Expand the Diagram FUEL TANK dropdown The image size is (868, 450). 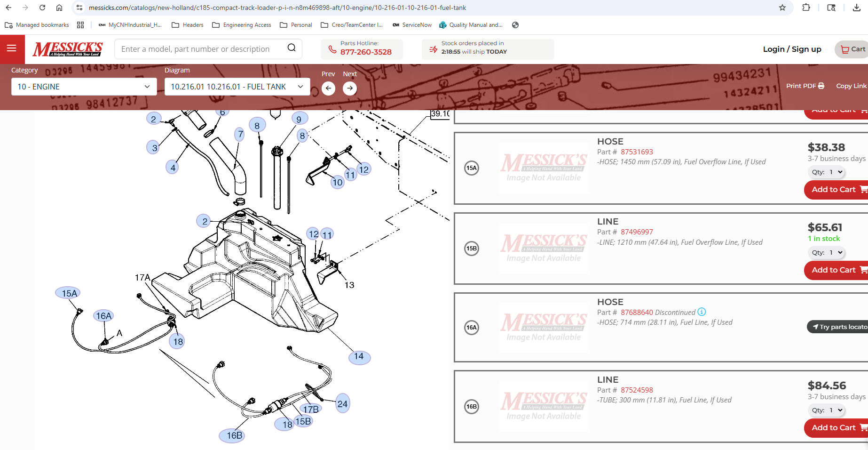[x=237, y=87]
